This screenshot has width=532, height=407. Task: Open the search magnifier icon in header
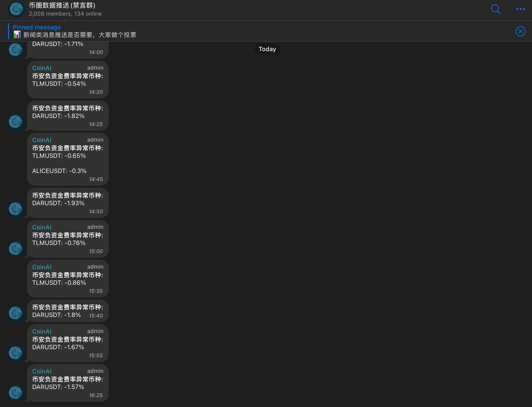(x=496, y=9)
